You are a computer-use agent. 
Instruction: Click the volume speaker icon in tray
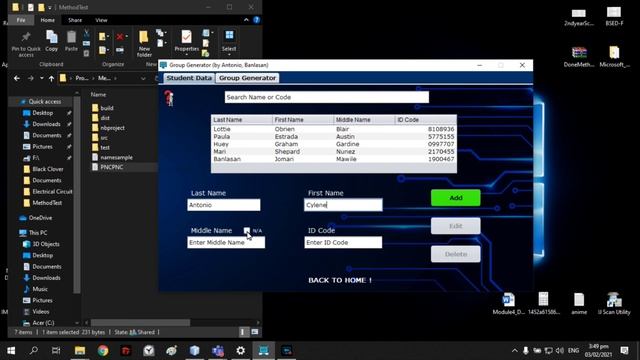560,351
